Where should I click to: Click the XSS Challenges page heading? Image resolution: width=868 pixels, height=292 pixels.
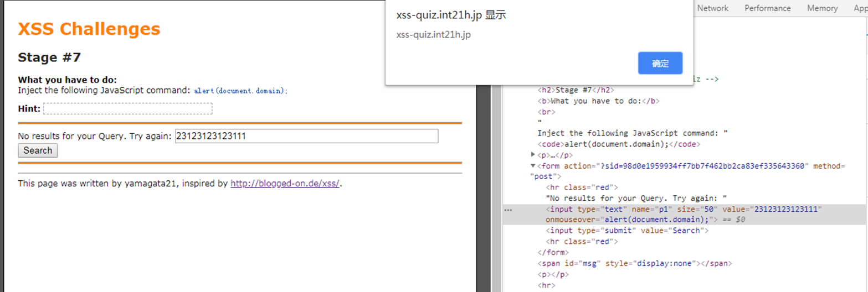coord(89,29)
